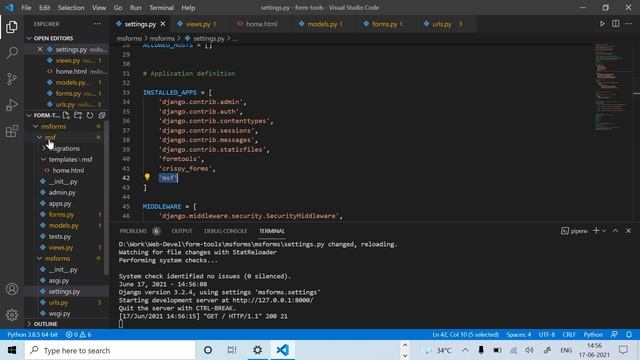640x360 pixels.
Task: Click the editor minimap
Action: point(611,88)
